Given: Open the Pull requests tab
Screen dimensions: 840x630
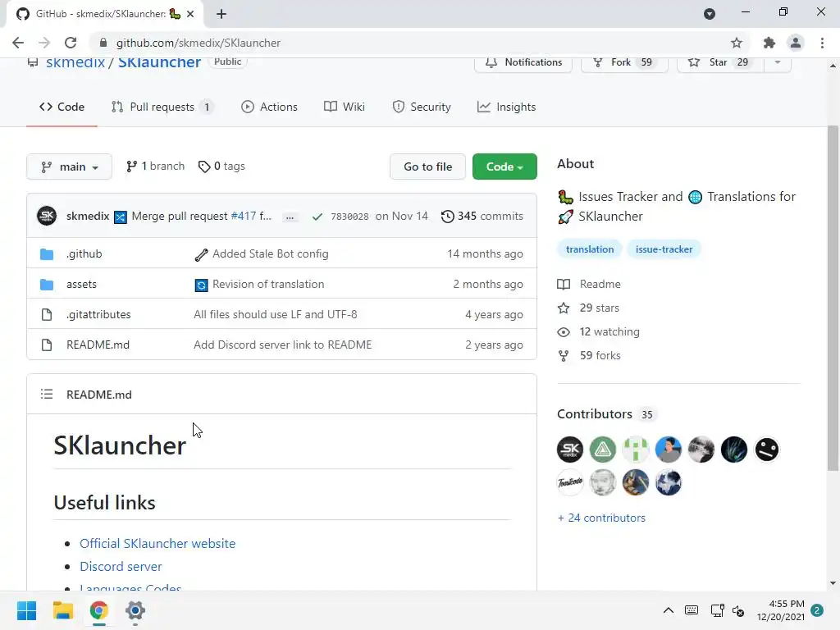Looking at the screenshot, I should pyautogui.click(x=162, y=107).
